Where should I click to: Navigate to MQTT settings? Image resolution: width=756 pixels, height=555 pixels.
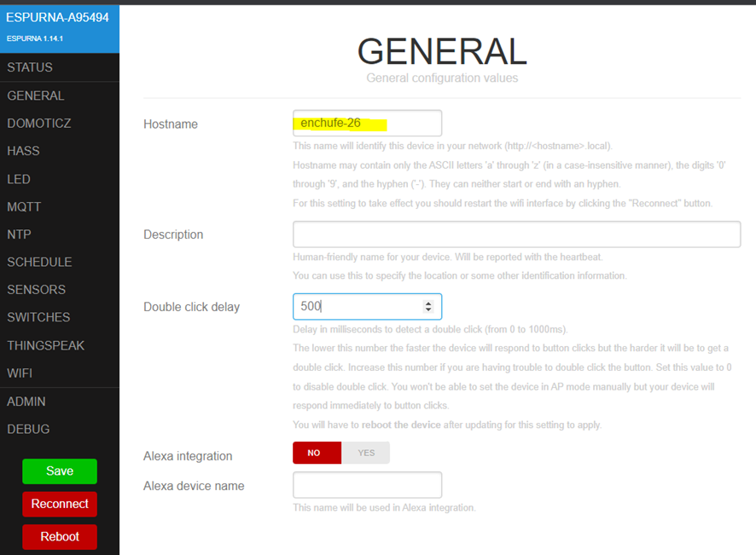coord(24,206)
